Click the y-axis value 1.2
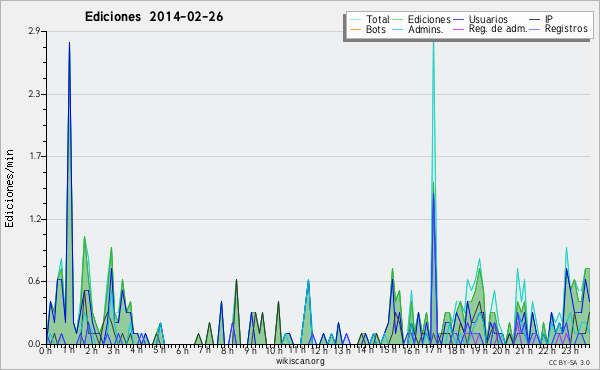Viewport: 600px width, 370px height. click(x=34, y=219)
